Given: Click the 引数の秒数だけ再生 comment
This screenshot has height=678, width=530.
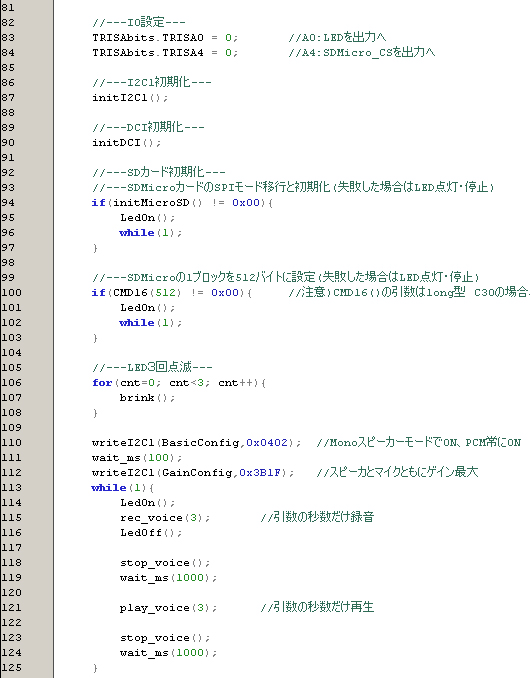Looking at the screenshot, I should [317, 607].
